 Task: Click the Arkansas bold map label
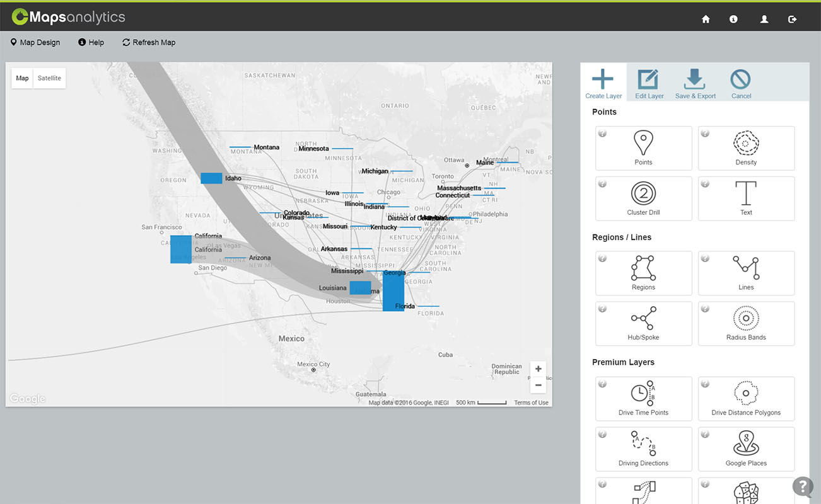point(334,249)
